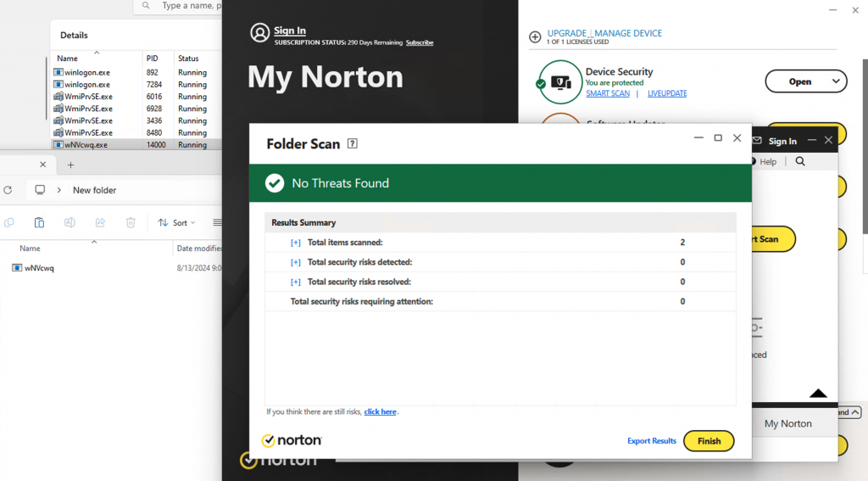Click the Folder Scan help question icon
Image resolution: width=868 pixels, height=481 pixels.
coord(352,143)
